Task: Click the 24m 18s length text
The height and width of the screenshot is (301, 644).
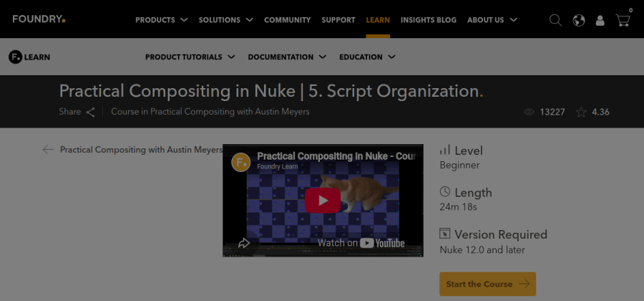Action: click(459, 207)
